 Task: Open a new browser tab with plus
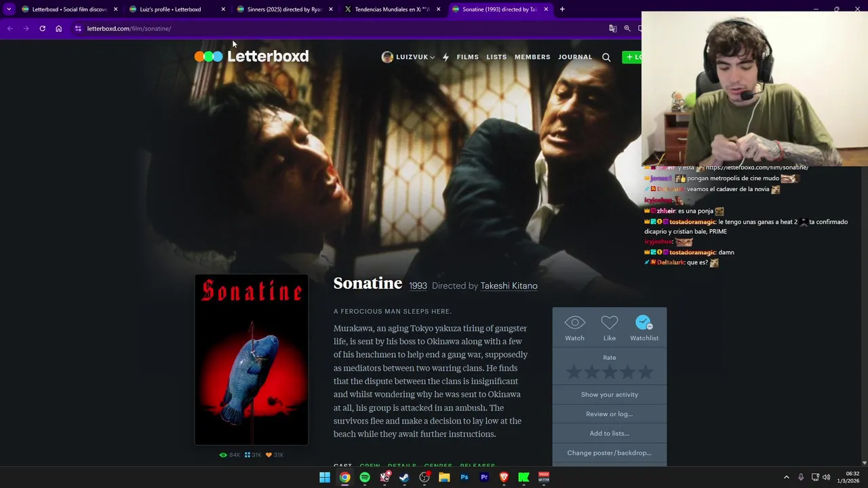click(562, 9)
